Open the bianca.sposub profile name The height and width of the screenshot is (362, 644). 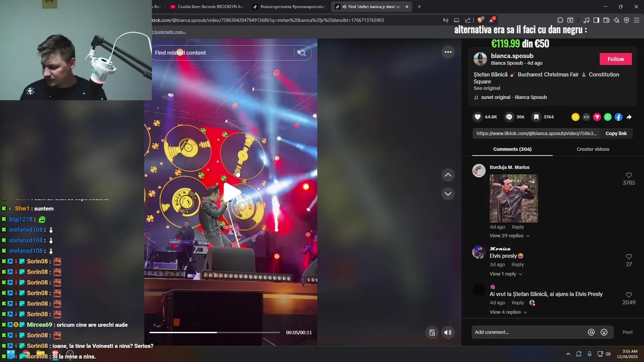[x=512, y=56]
